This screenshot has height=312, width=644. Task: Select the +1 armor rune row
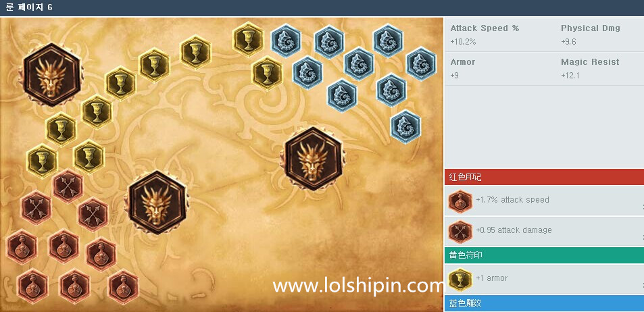pos(544,279)
